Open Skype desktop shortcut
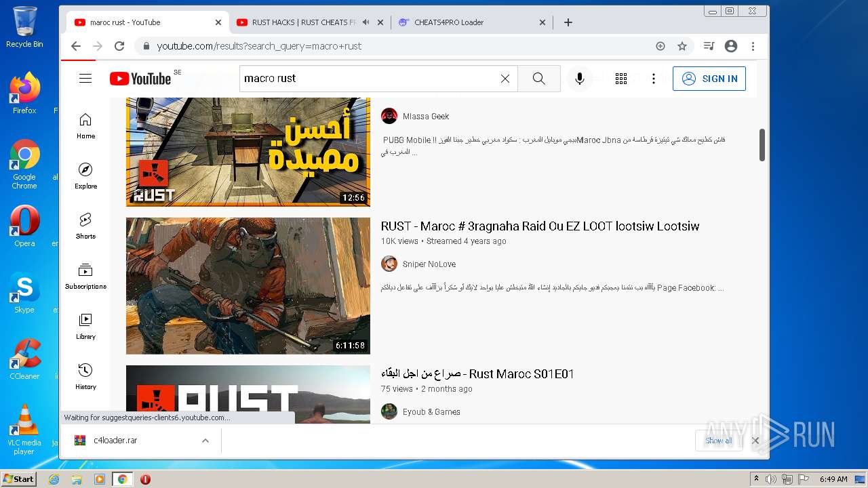The height and width of the screenshot is (488, 868). [x=24, y=293]
